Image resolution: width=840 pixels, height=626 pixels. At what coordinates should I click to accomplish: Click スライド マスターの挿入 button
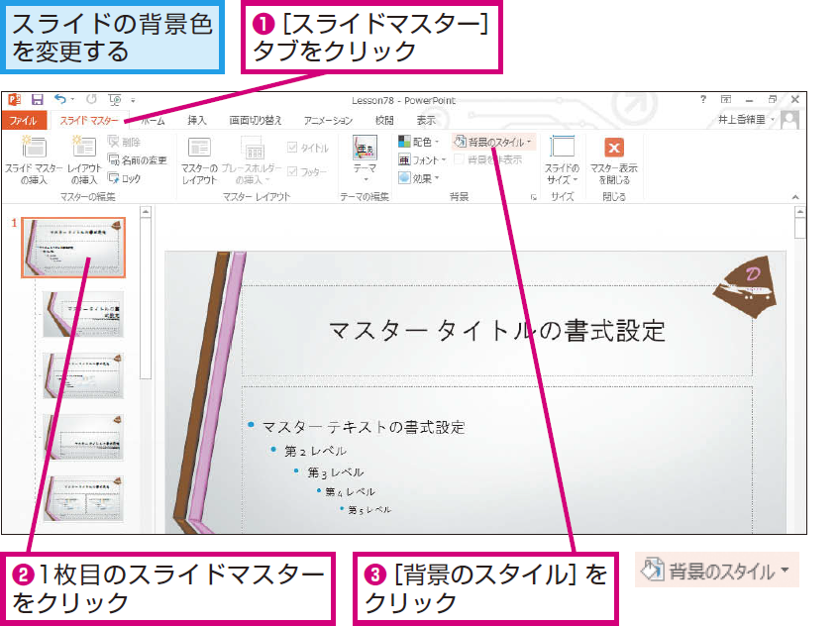tap(34, 159)
